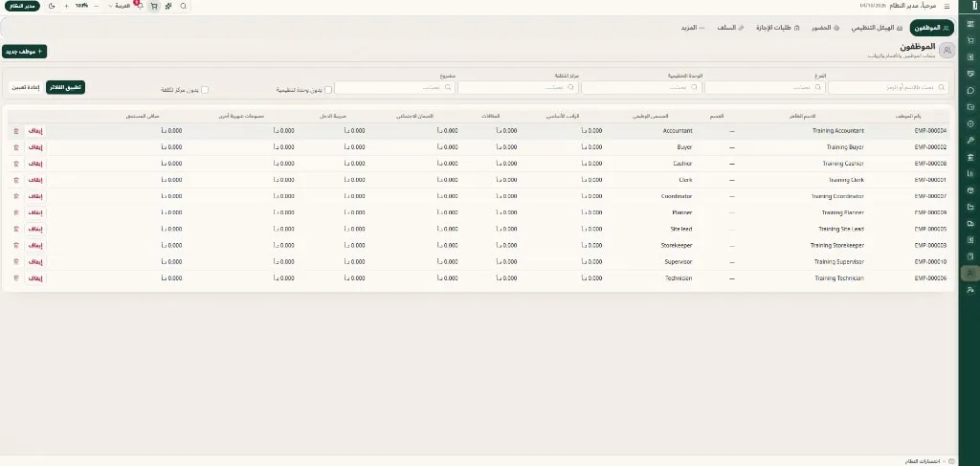
Task: Click إيقاف for Training Accountant row
Action: pyautogui.click(x=35, y=131)
